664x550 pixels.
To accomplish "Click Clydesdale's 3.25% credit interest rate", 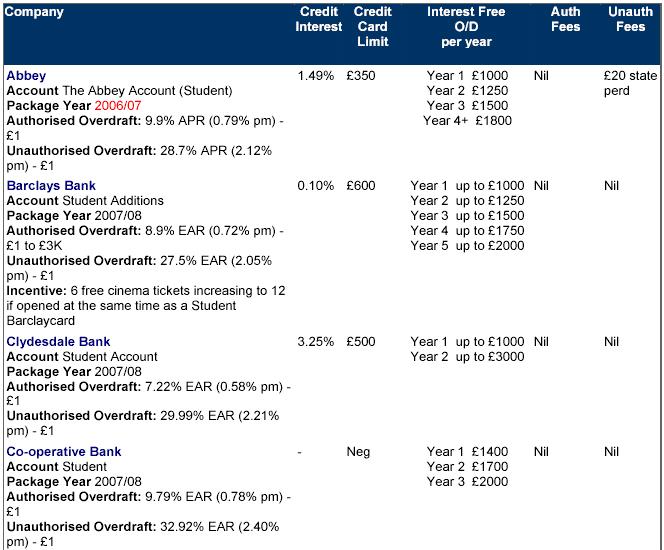I will click(316, 342).
